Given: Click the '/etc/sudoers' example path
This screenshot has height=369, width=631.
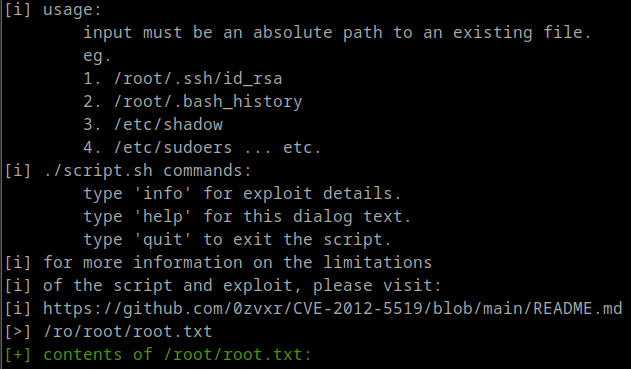Looking at the screenshot, I should pos(173,147).
